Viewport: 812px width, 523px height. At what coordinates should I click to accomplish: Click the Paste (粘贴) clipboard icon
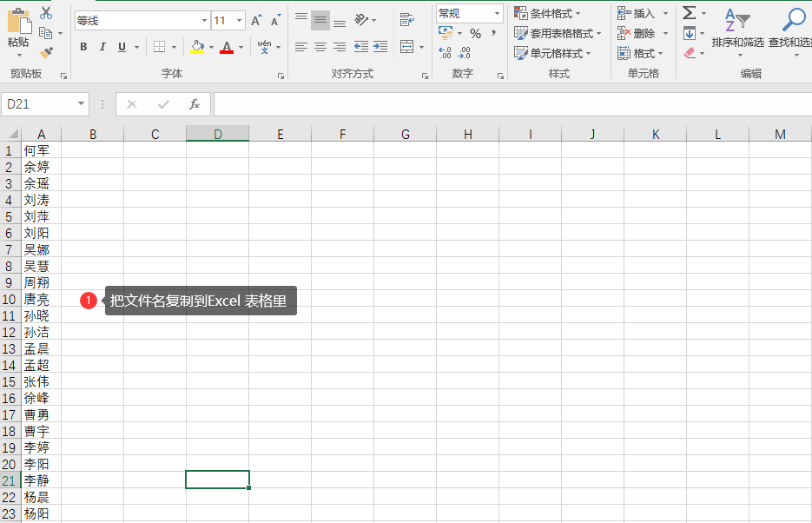[18, 22]
